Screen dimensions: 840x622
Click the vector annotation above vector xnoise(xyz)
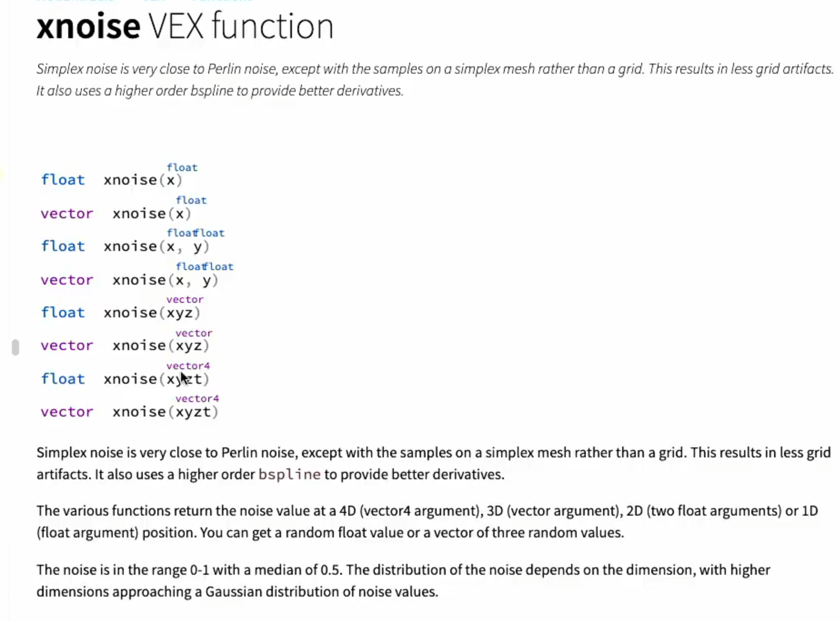(x=194, y=333)
